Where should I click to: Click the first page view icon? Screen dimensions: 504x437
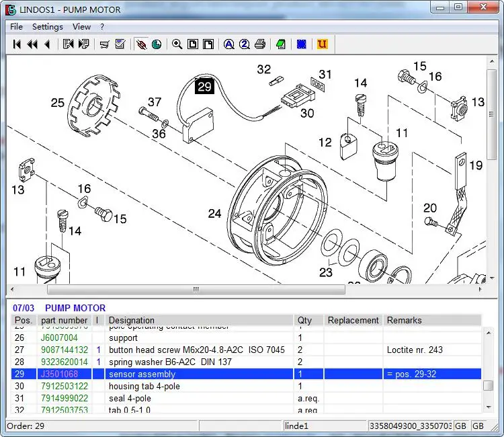click(x=193, y=44)
